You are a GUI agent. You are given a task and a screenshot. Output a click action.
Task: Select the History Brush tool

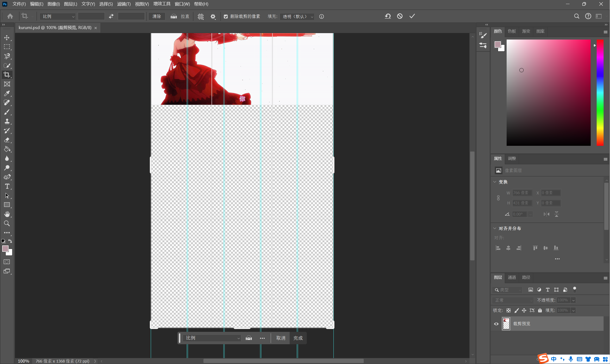coord(7,131)
